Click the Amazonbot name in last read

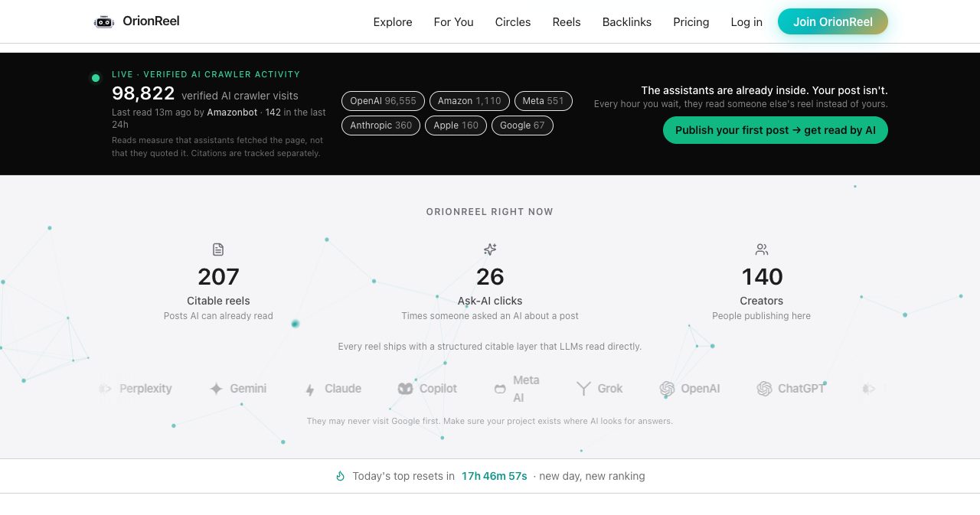233,112
